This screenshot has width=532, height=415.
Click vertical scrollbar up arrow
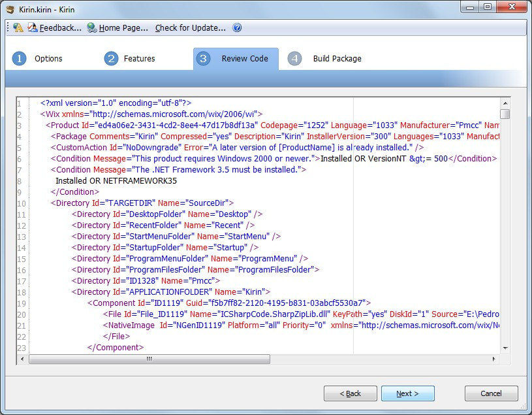click(x=505, y=103)
